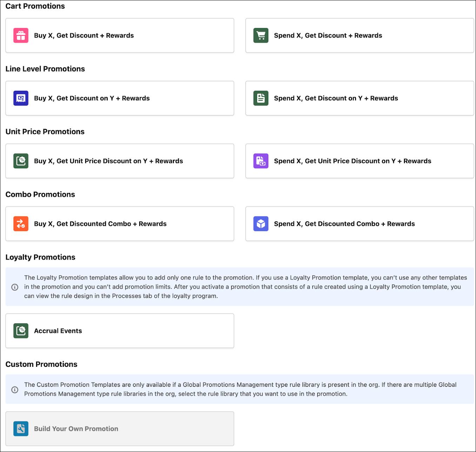Viewport: 476px width, 452px height.
Task: Select the Accrual Events loyalty template
Action: coord(58,331)
